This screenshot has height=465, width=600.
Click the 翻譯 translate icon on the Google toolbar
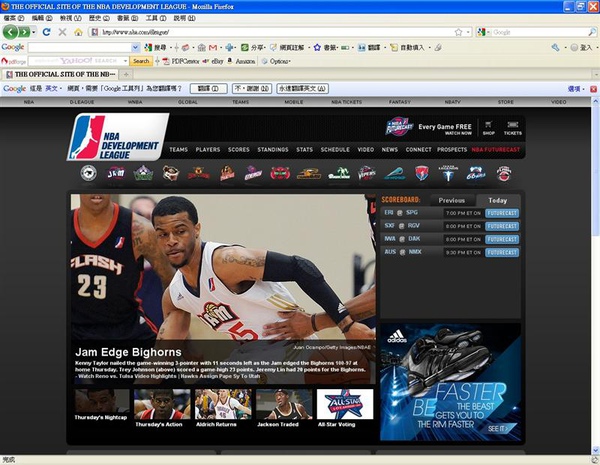coord(362,47)
